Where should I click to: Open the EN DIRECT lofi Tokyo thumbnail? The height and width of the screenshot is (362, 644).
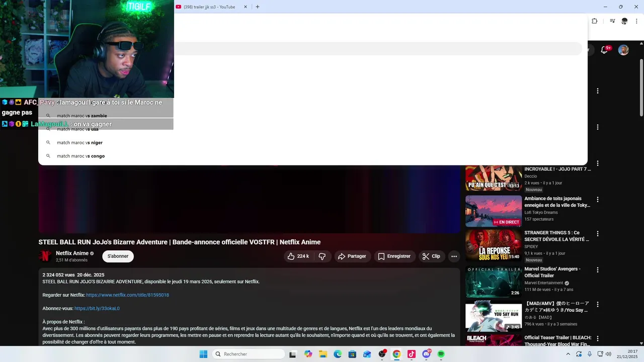494,211
